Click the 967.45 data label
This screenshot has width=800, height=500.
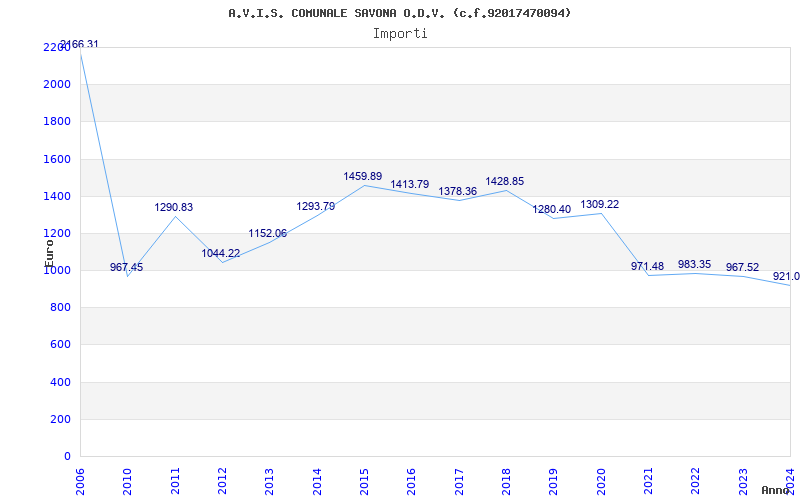pyautogui.click(x=127, y=267)
